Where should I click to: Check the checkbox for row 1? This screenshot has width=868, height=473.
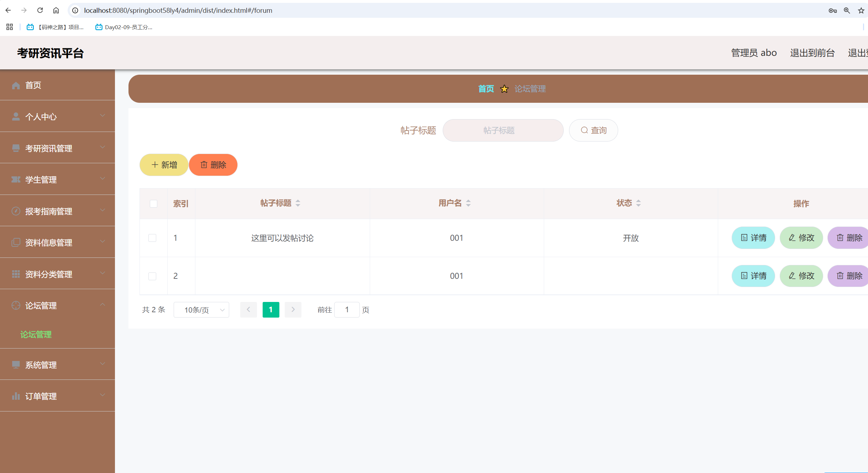(x=152, y=238)
